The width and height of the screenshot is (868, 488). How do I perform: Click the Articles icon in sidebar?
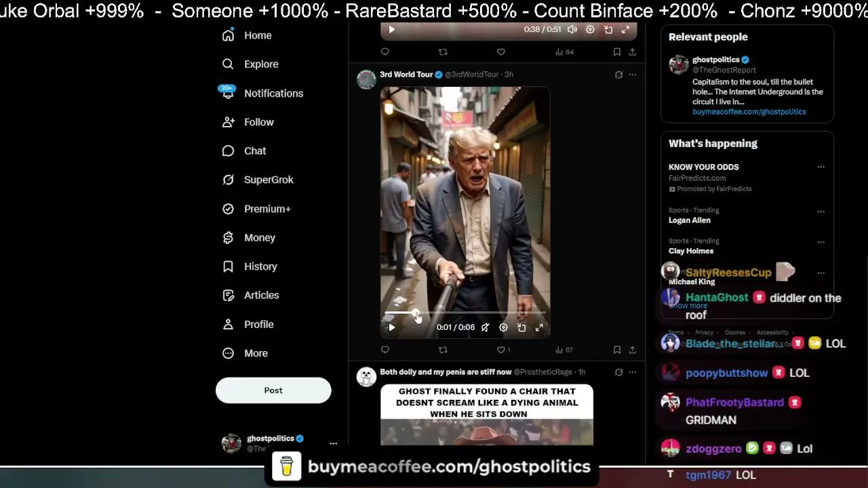point(229,295)
